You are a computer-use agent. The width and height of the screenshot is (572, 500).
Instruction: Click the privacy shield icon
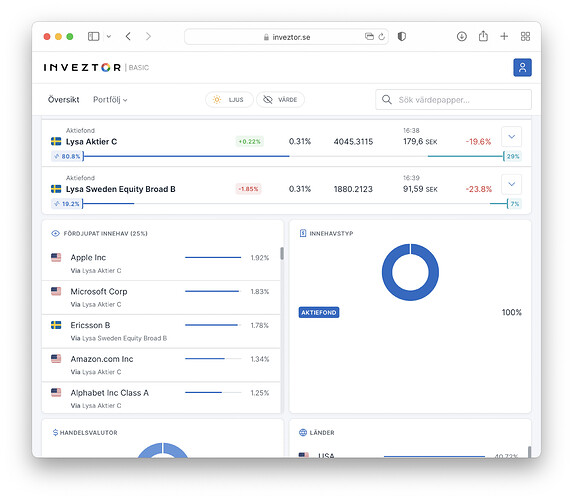pos(402,36)
